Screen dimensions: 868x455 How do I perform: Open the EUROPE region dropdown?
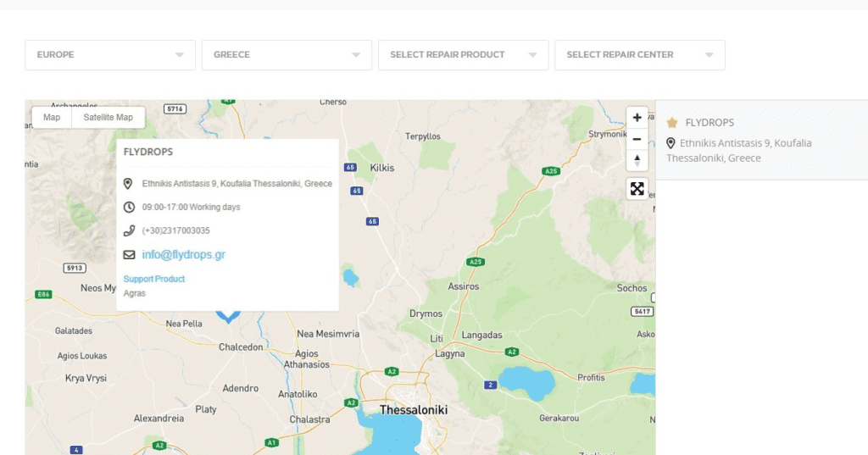click(x=110, y=55)
